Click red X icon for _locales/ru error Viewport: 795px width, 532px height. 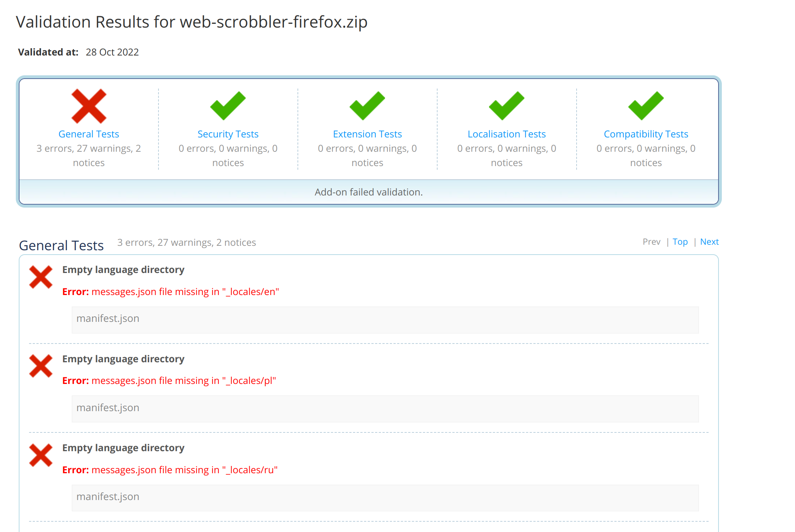[41, 455]
